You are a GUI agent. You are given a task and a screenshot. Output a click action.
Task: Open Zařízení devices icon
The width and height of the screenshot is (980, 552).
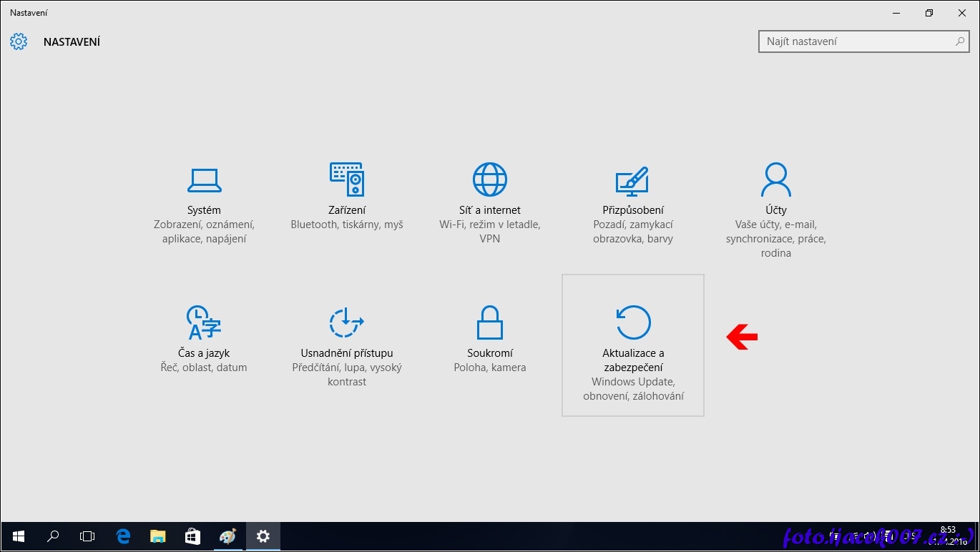pos(347,179)
